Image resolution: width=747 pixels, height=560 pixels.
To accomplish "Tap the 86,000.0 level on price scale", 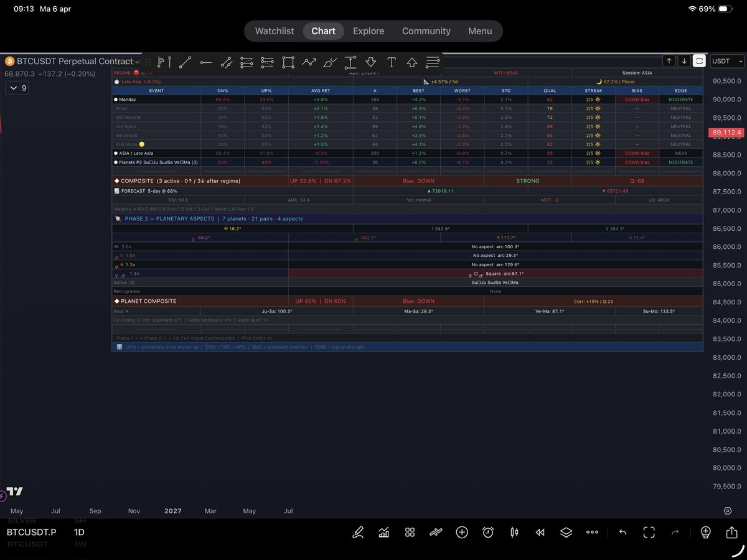I will (x=727, y=246).
